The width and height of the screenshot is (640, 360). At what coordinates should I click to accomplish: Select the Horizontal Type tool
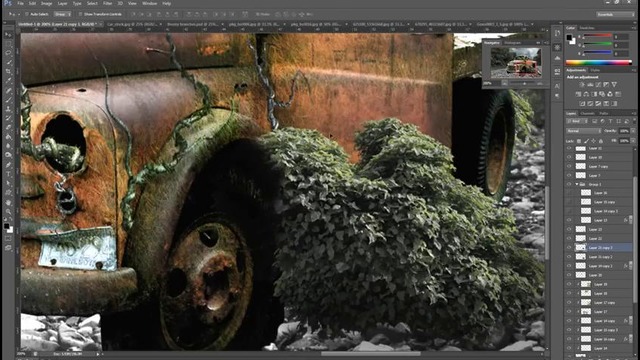9,174
